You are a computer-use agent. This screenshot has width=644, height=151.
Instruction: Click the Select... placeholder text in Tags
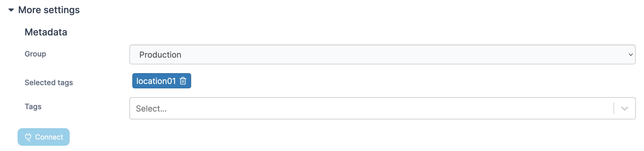pos(151,109)
